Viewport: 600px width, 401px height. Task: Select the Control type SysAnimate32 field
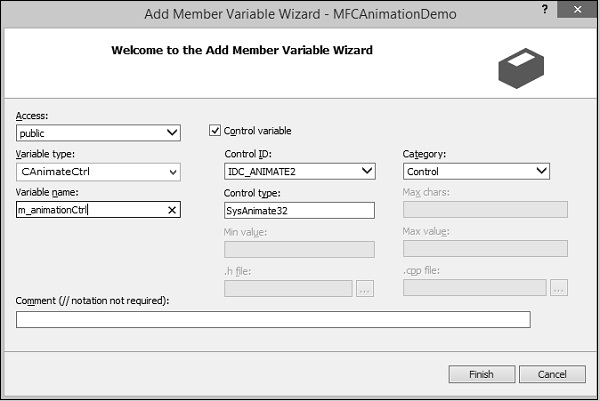(x=299, y=210)
